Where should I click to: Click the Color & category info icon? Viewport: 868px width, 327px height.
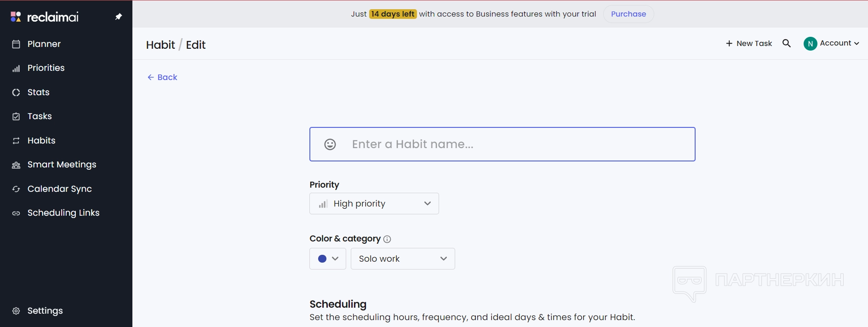[387, 239]
